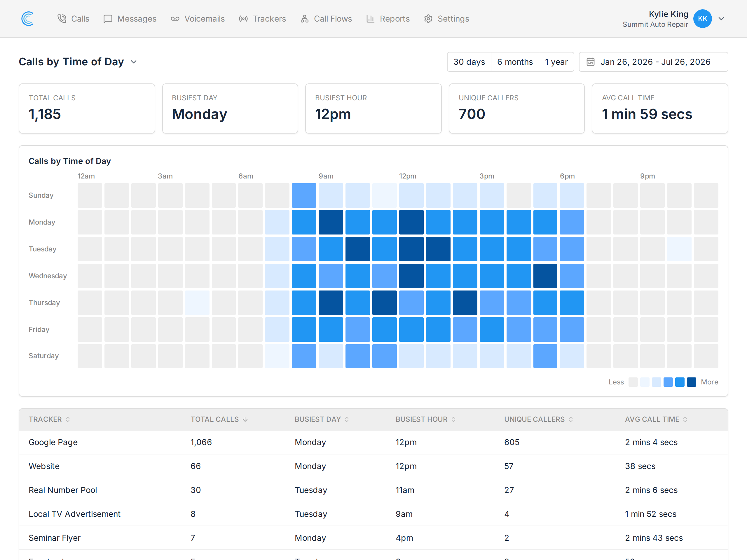Sort by Total Calls column header
Viewport: 747px width, 560px height.
[x=219, y=419]
